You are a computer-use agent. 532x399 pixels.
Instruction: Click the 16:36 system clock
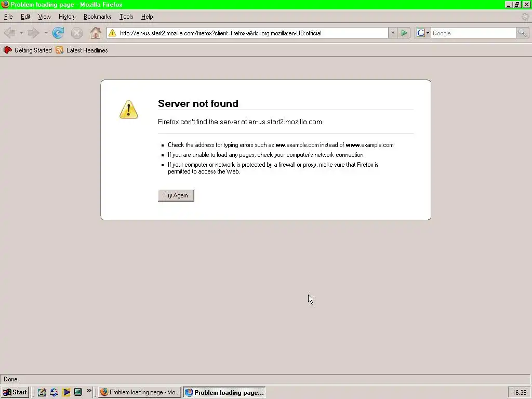coord(519,393)
